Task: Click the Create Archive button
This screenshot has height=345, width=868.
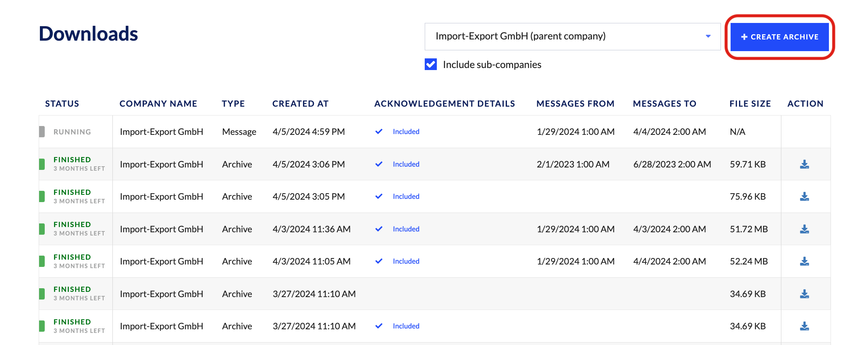Action: (779, 37)
